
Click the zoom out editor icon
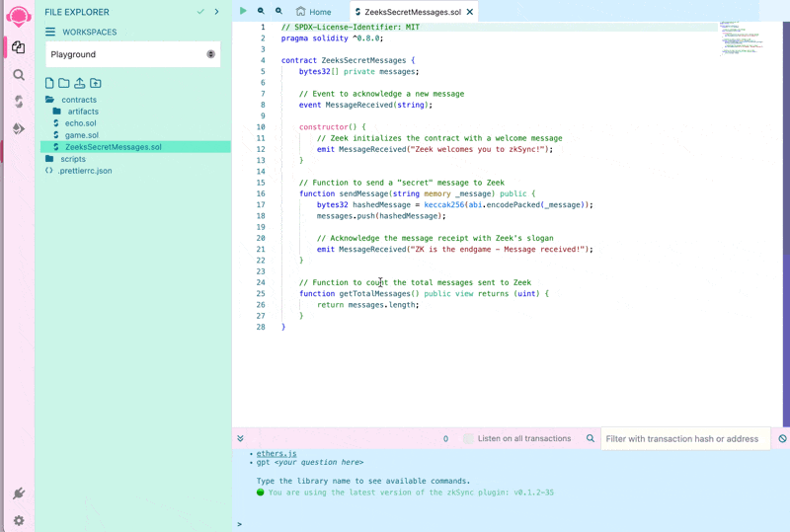tap(261, 11)
